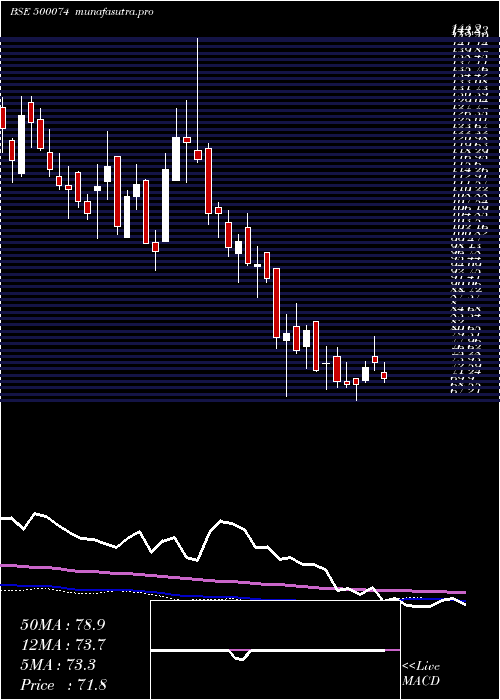This screenshot has height=700, width=500.
Task: Click the 'BSE 500074' stock code label
Action: [39, 12]
